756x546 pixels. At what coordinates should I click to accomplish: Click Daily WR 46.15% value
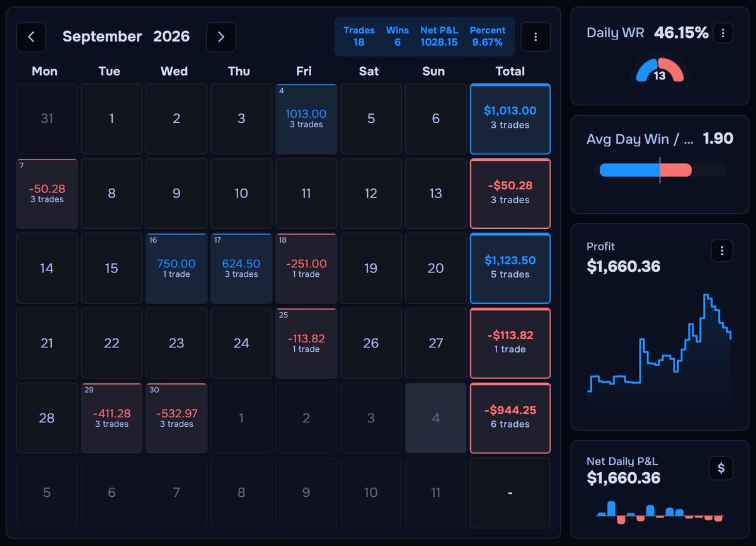pos(681,33)
